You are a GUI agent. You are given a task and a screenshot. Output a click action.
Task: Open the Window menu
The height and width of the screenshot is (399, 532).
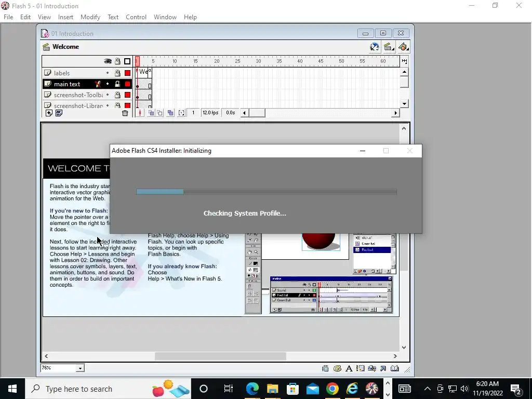(x=165, y=17)
